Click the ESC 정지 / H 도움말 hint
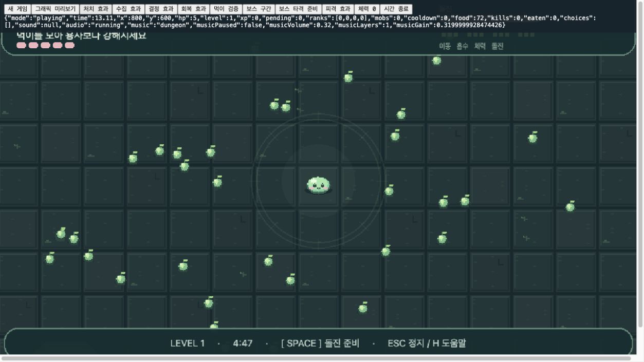The height and width of the screenshot is (362, 644). (427, 343)
